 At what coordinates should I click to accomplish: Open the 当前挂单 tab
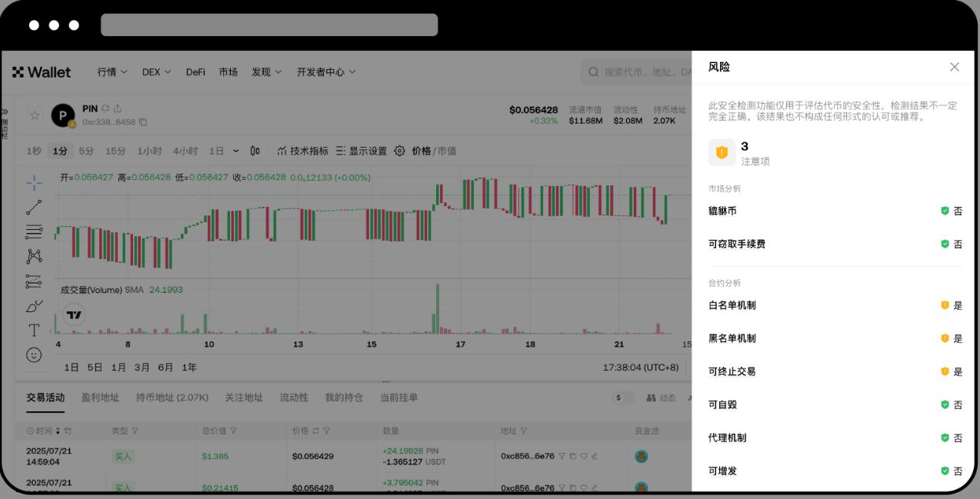(x=400, y=398)
